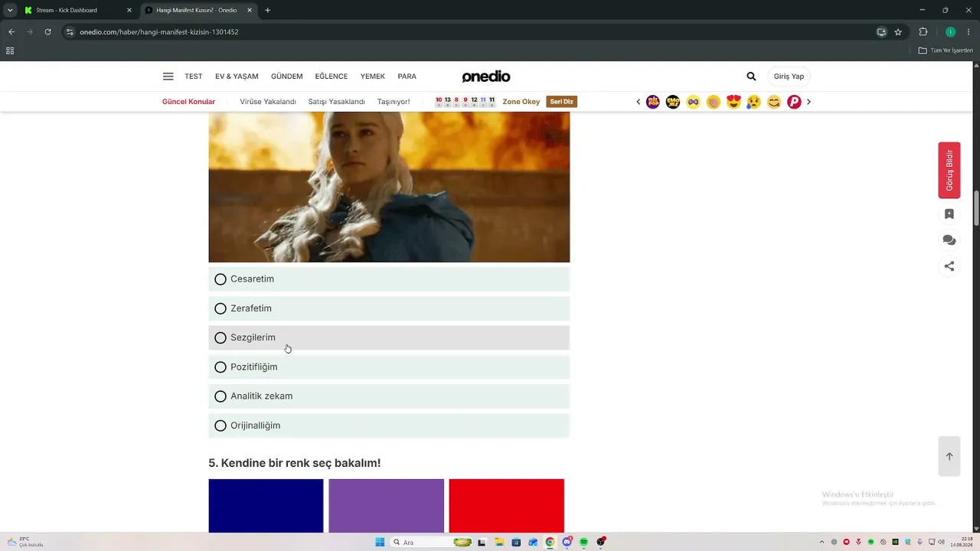The image size is (980, 551).
Task: Click the clapping hands emoji reaction
Action: [714, 102]
